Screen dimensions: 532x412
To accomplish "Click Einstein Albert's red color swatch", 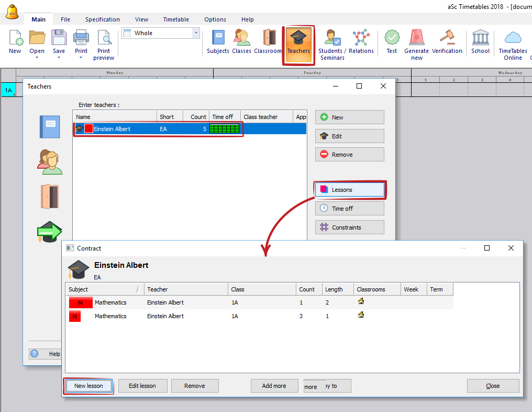I will 89,129.
